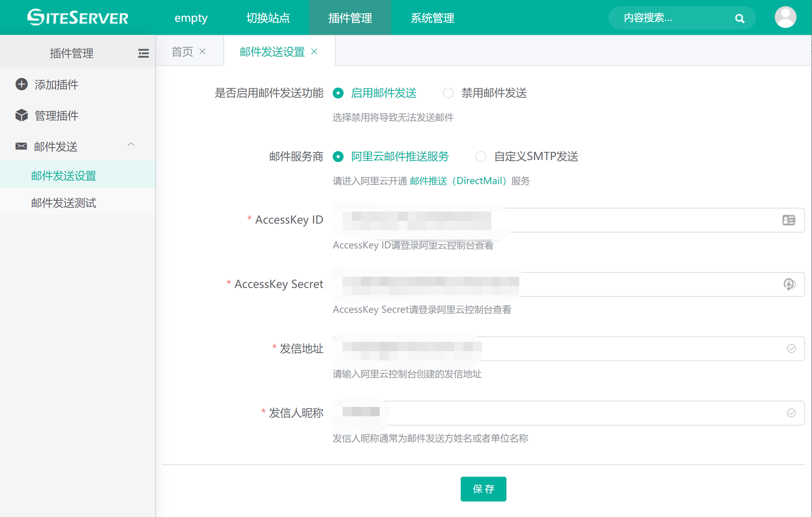The height and width of the screenshot is (517, 812).
Task: Select 启用邮件发送 radio button
Action: point(338,93)
